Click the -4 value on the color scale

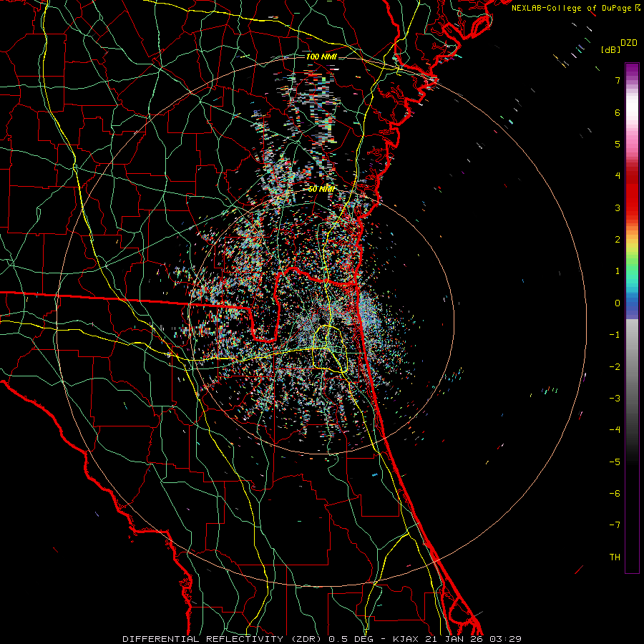point(615,430)
